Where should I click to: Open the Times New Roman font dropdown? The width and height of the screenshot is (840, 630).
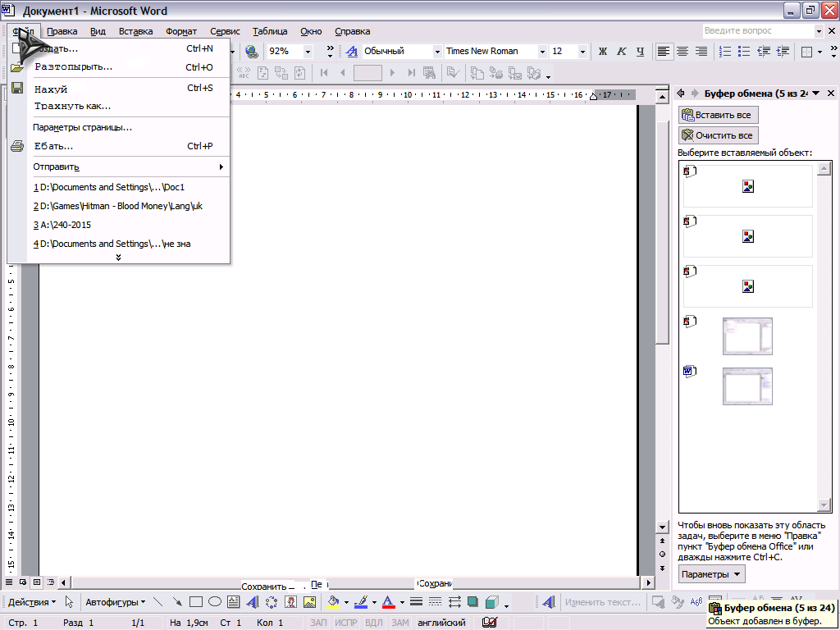(x=542, y=52)
